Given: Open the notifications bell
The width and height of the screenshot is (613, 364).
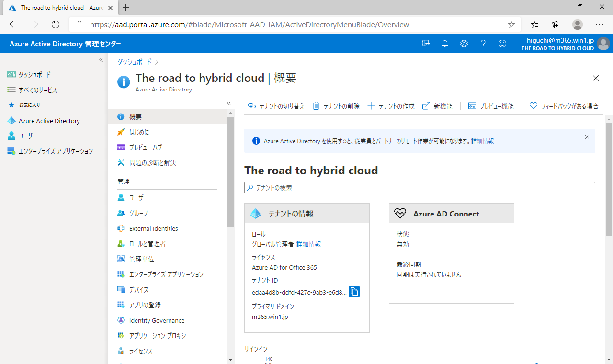Looking at the screenshot, I should pyautogui.click(x=445, y=44).
